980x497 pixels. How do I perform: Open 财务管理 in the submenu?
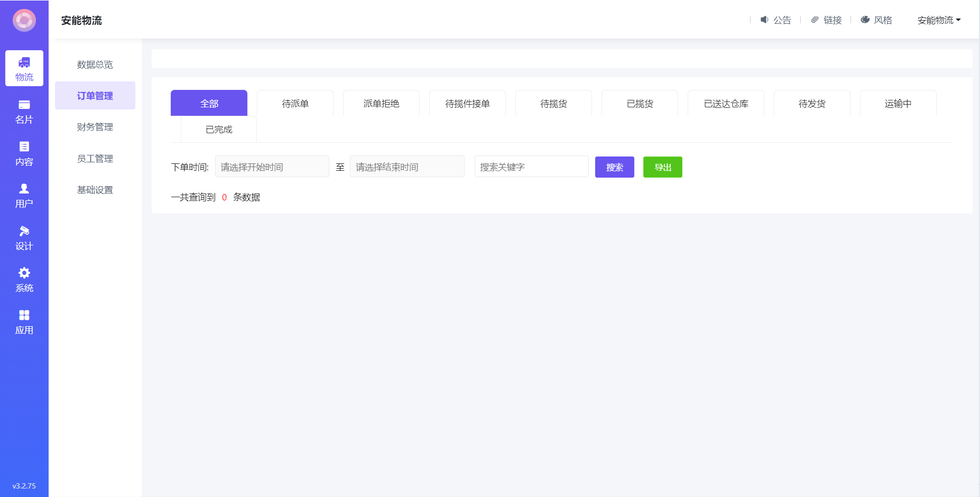95,127
